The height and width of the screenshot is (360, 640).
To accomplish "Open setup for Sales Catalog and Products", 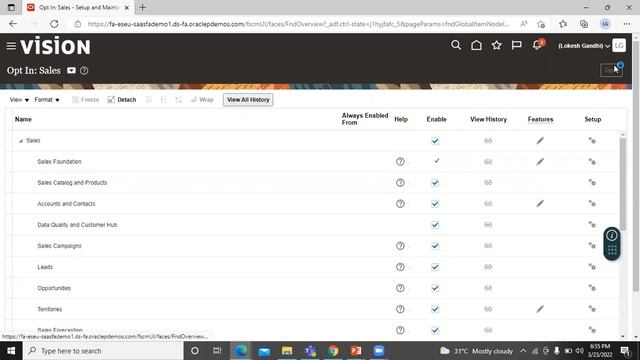I will pyautogui.click(x=592, y=182).
